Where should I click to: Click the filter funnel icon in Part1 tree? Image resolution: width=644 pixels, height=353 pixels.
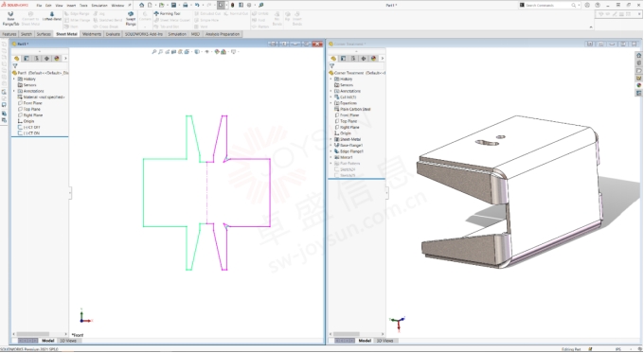tap(15, 65)
